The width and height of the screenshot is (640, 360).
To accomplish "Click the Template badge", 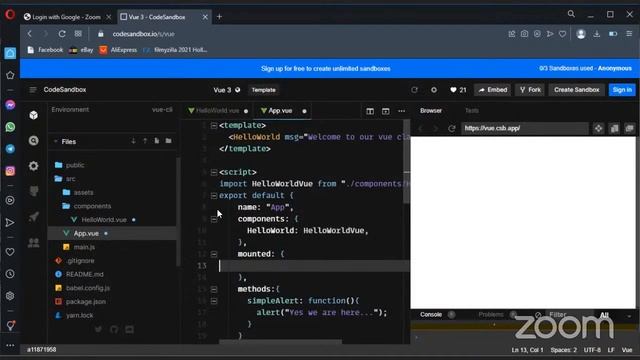I will click(263, 90).
